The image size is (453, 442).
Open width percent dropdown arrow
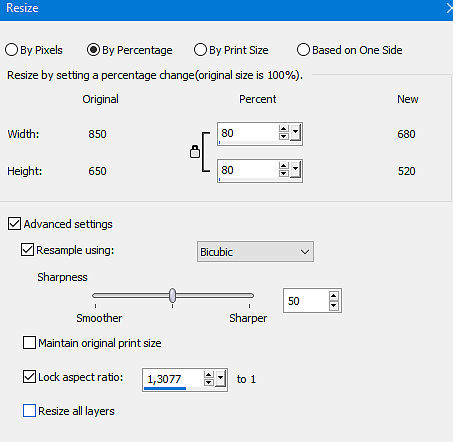pos(295,133)
